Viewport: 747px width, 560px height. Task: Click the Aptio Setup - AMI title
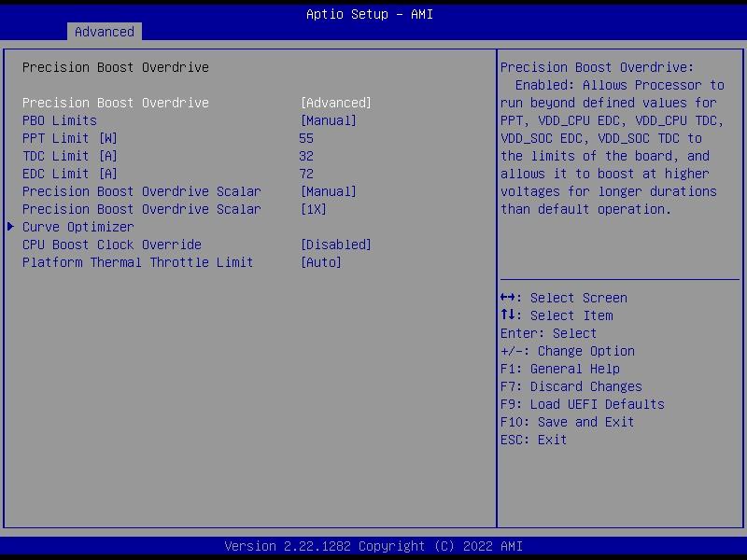(370, 14)
